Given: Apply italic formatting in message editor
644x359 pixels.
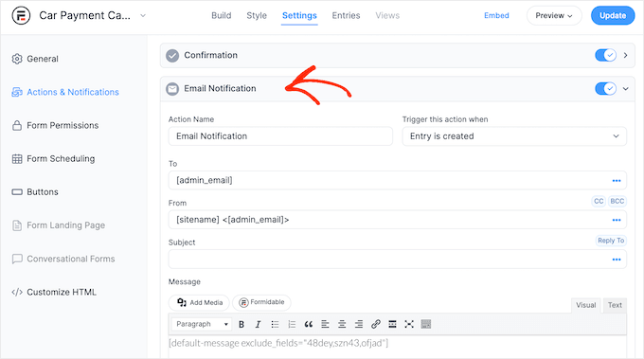Looking at the screenshot, I should (x=258, y=325).
